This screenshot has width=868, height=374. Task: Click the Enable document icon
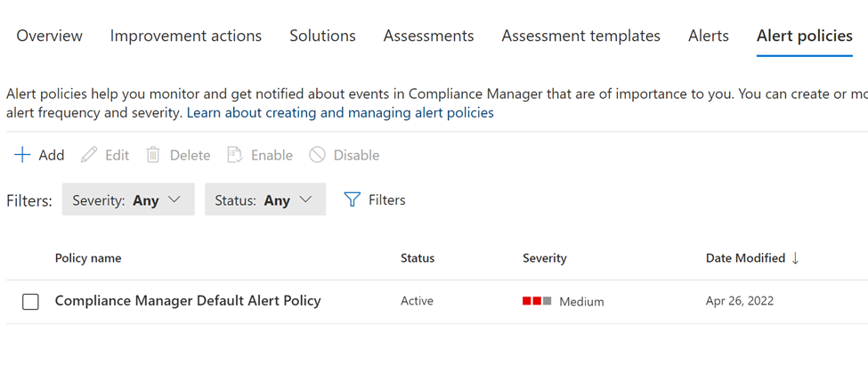[235, 155]
